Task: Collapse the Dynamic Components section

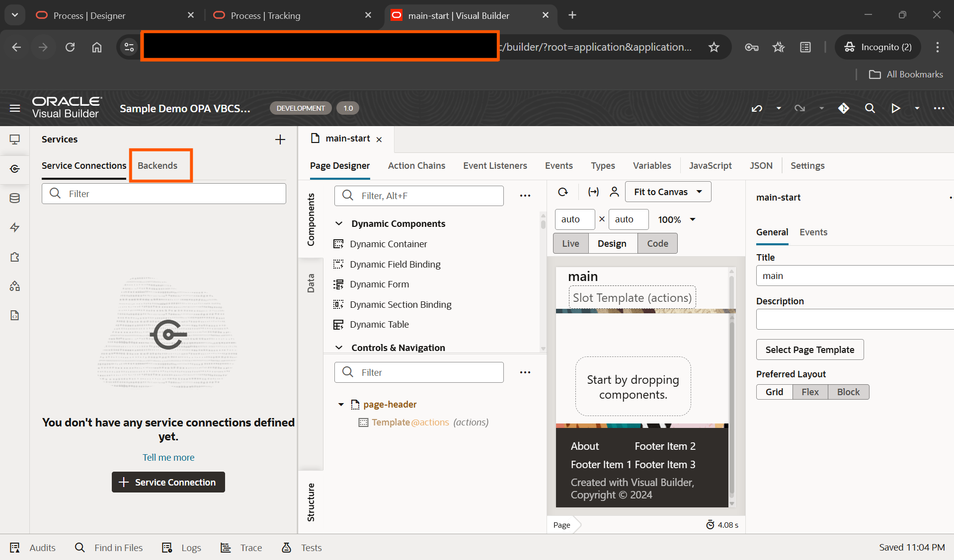Action: [x=339, y=224]
